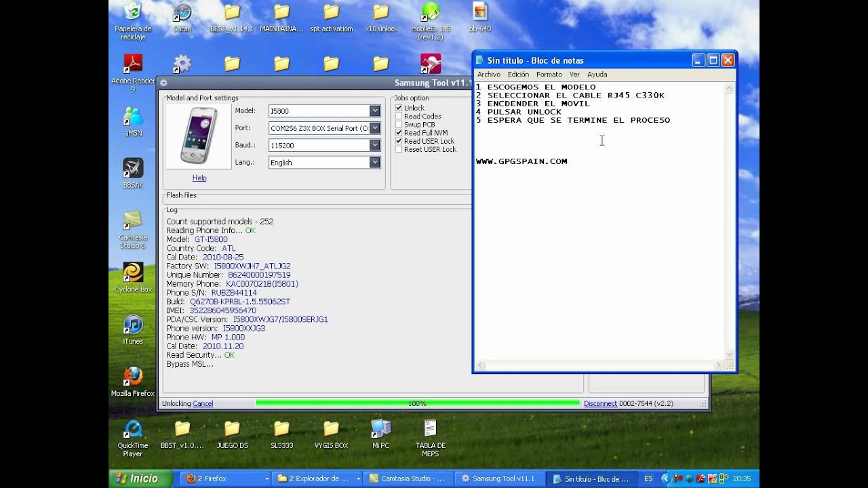Open the Edición menu in Notepad
The image size is (868, 488).
(518, 75)
